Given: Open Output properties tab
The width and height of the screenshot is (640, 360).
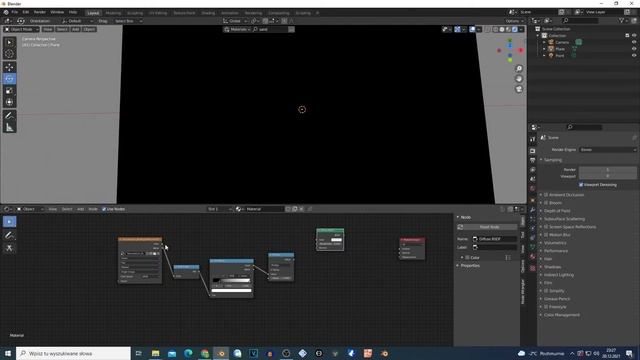Looking at the screenshot, I should coord(532,160).
